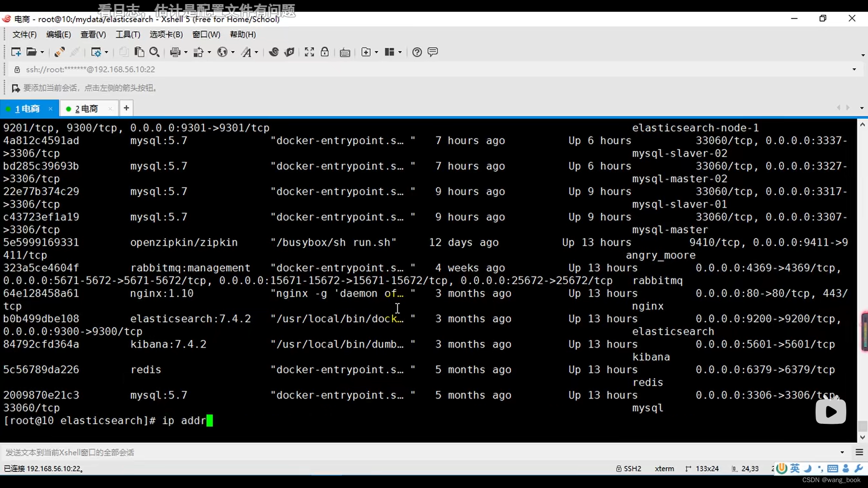
Task: Open the 工具(T) menu
Action: pyautogui.click(x=128, y=34)
